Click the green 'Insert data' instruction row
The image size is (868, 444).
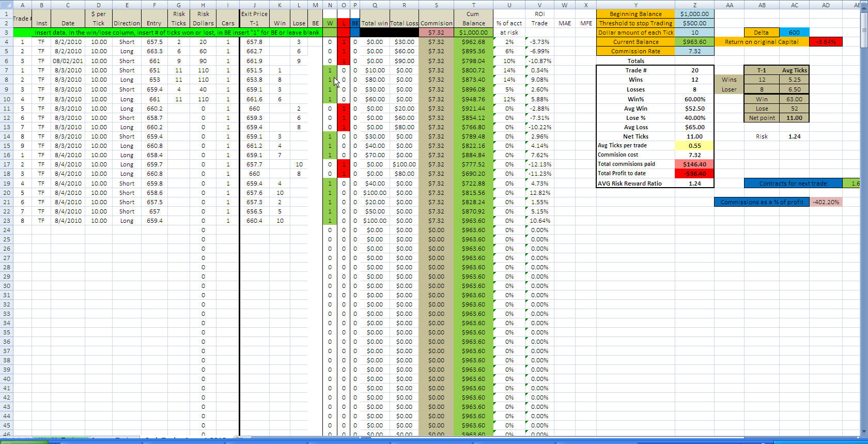coord(168,33)
